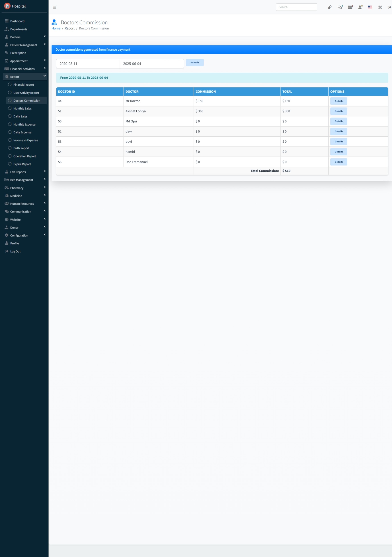Open the Report breadcrumb link
392x557 pixels.
pos(70,28)
